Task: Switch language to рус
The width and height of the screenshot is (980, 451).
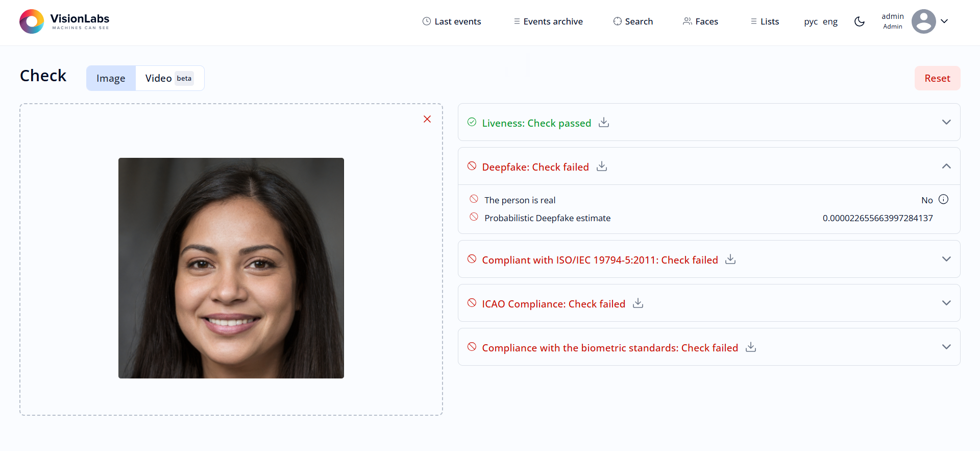Action: (811, 21)
